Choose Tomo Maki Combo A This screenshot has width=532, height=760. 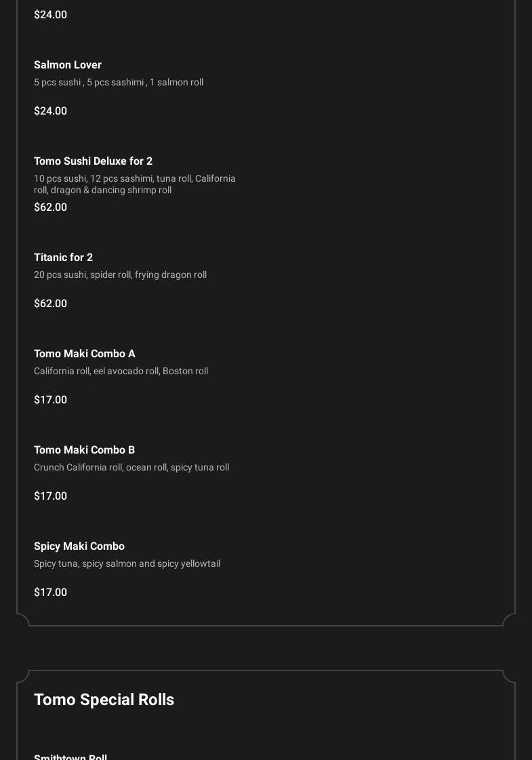85,354
